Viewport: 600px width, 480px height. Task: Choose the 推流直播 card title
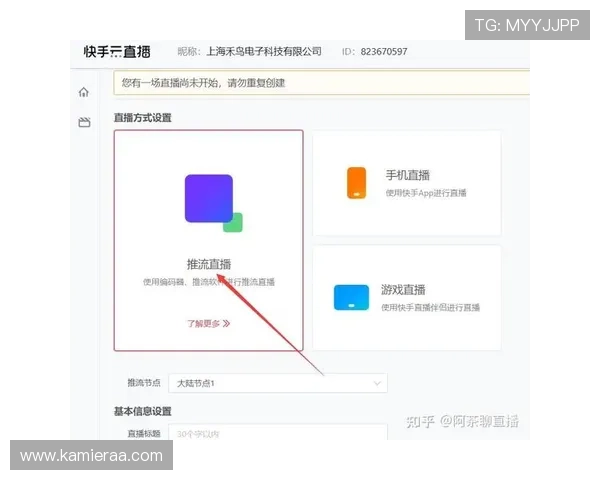[x=209, y=264]
